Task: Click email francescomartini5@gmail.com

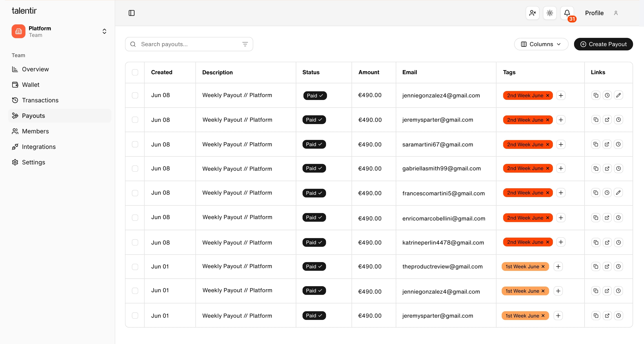Action: coord(443,193)
